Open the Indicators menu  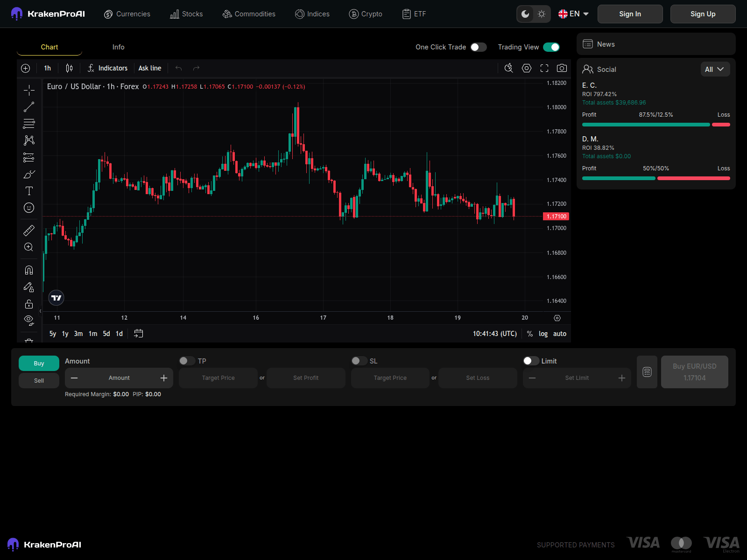[x=108, y=68]
